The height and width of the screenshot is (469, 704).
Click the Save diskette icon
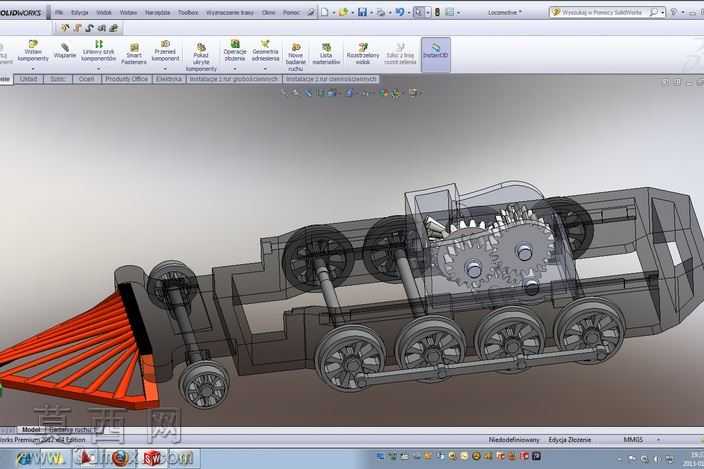pyautogui.click(x=362, y=13)
